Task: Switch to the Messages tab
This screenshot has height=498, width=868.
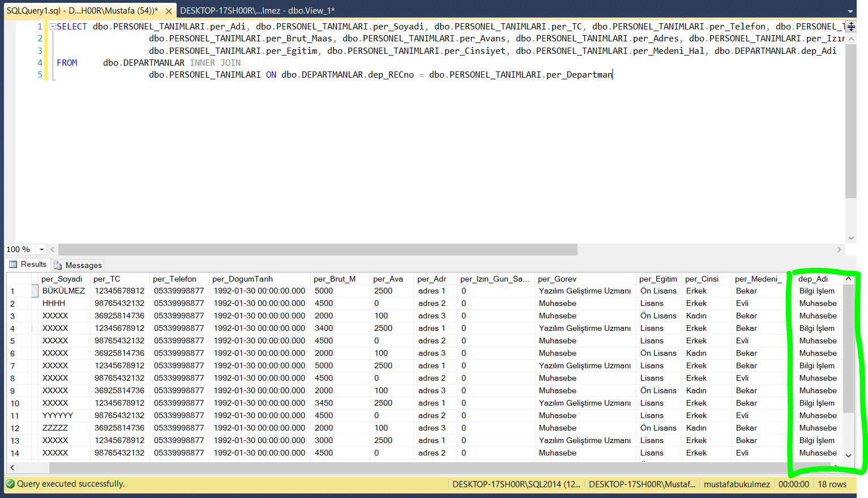Action: [x=83, y=265]
